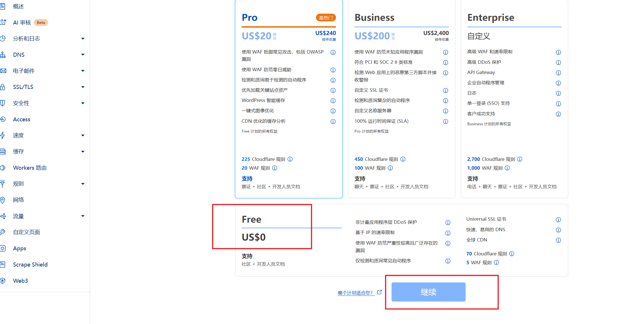Click info icon next to WordPress 智能缓存
Viewport: 644px width, 324px height.
pyautogui.click(x=333, y=101)
